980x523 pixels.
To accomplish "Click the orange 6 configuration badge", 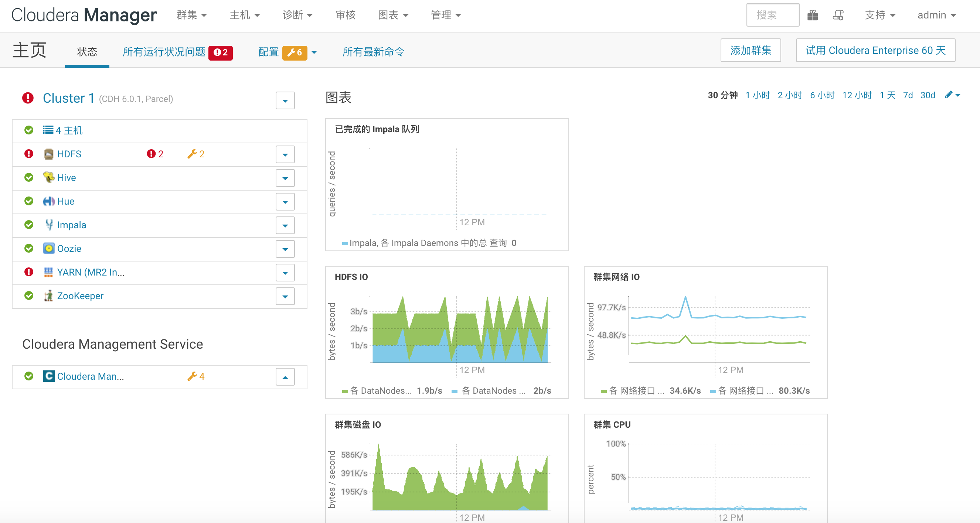I will (x=295, y=52).
